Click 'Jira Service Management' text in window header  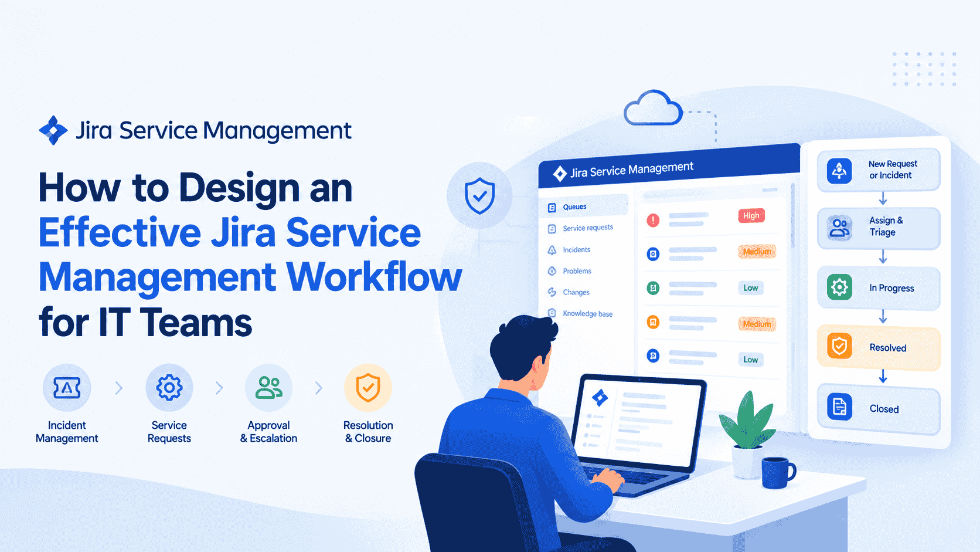[632, 170]
